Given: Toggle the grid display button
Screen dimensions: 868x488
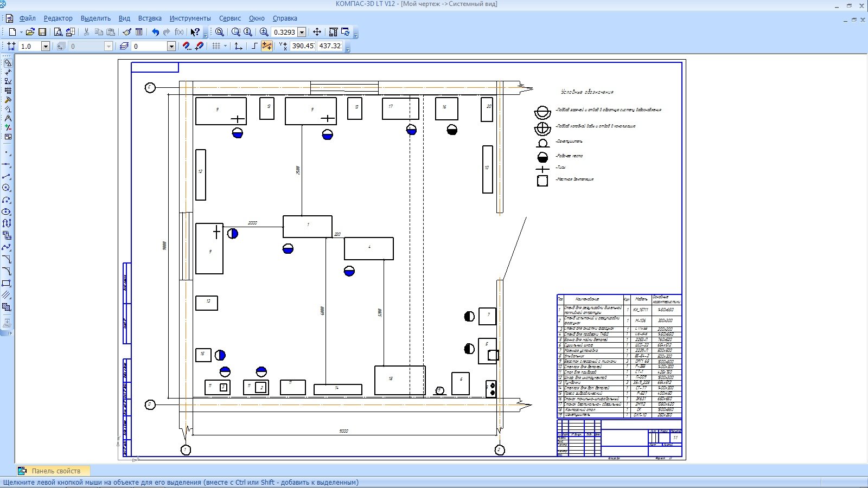Looking at the screenshot, I should pos(216,47).
